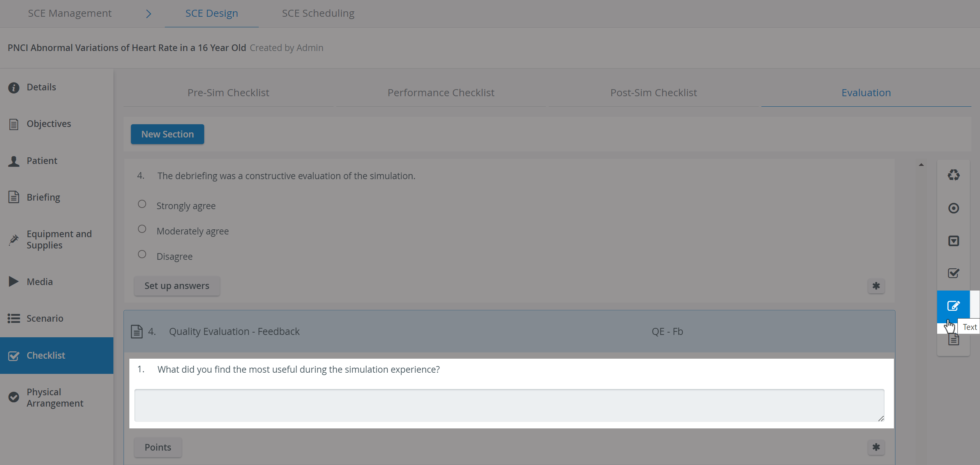Select the checkbox question type icon

coord(954,273)
